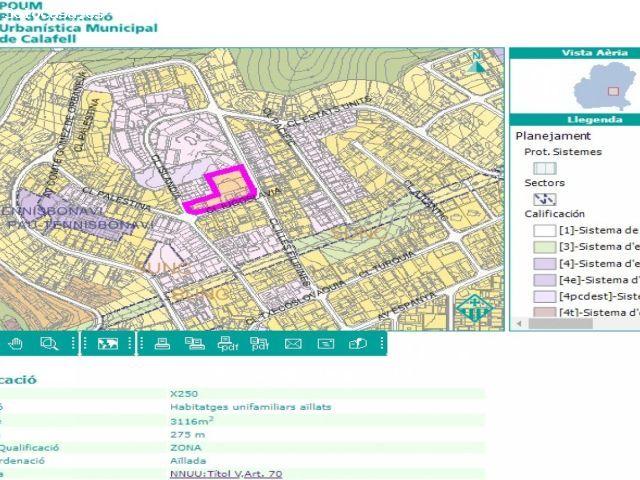
Task: Open the NNUU:Títol V, Art. 70 link
Action: tap(226, 474)
